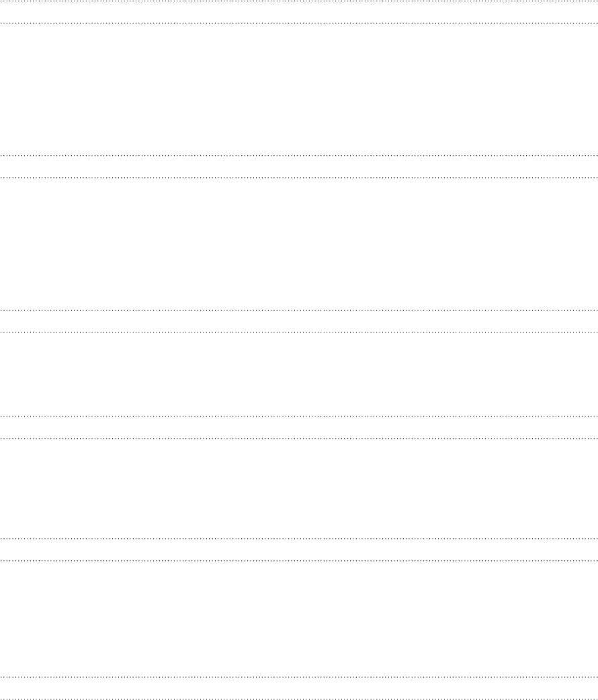This screenshot has height=700, width=598.
Task: Click the fourth dotted line from top
Action: coord(299,177)
